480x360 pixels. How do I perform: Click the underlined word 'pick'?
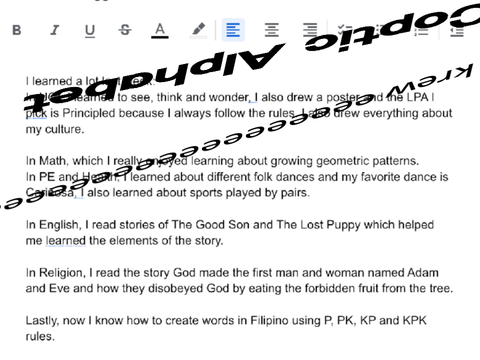(x=36, y=113)
